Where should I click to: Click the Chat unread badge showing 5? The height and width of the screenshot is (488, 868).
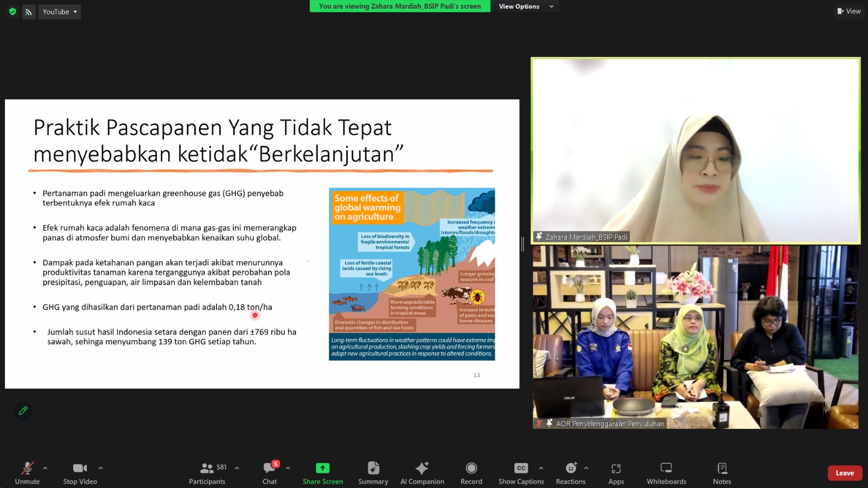tap(276, 464)
